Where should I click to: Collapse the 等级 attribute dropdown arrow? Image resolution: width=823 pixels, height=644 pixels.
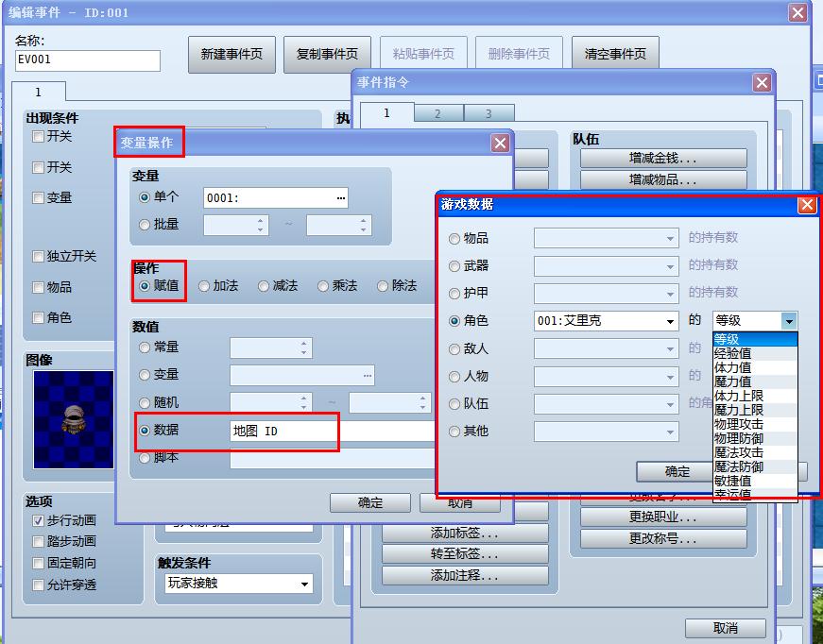tap(789, 321)
